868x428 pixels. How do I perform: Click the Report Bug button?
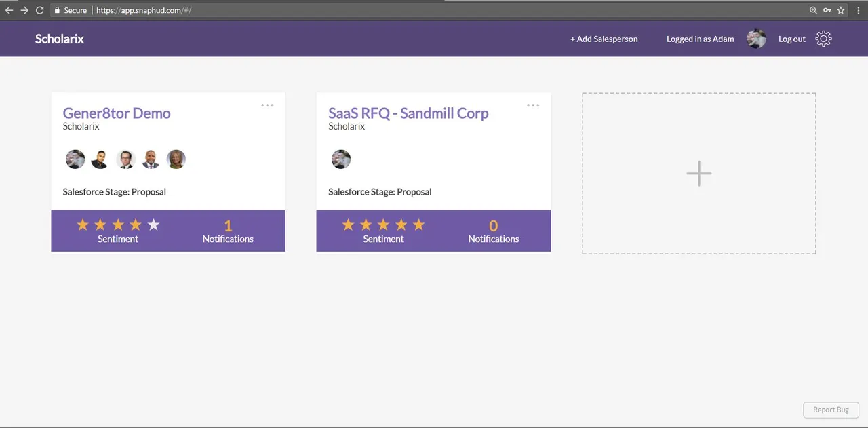831,410
